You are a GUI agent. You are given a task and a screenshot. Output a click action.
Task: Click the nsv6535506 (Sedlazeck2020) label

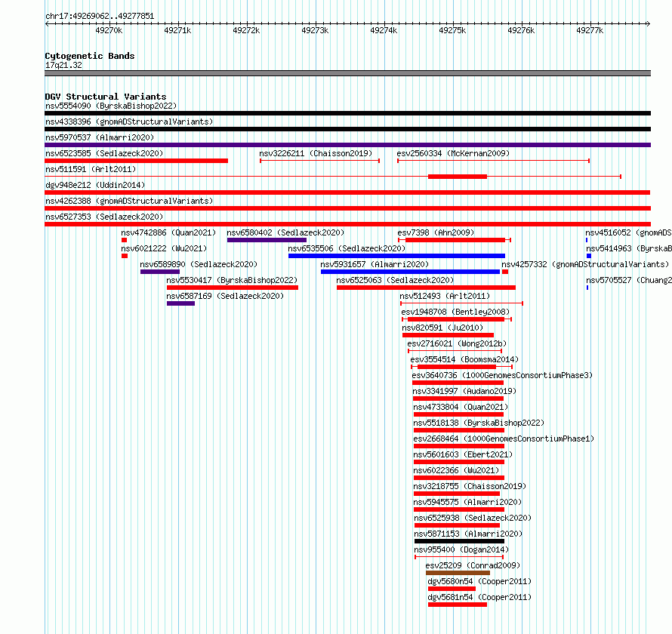(347, 248)
